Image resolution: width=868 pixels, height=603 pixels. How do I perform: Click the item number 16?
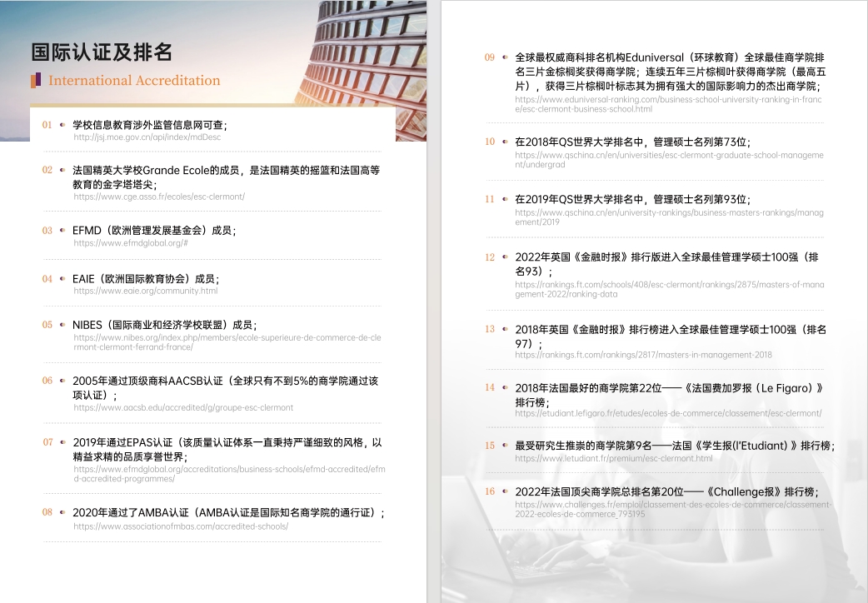click(489, 491)
